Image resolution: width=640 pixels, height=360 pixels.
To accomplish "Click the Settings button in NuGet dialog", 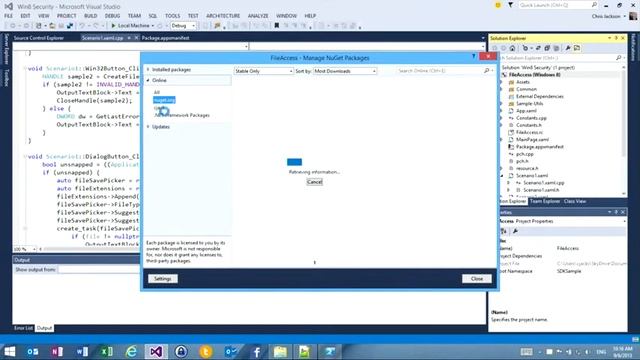I will [x=162, y=279].
